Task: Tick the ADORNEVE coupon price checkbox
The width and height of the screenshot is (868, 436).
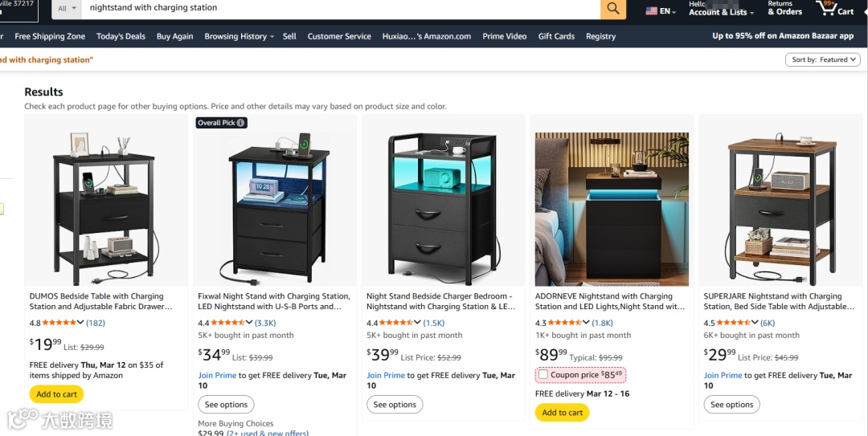Action: pyautogui.click(x=543, y=375)
